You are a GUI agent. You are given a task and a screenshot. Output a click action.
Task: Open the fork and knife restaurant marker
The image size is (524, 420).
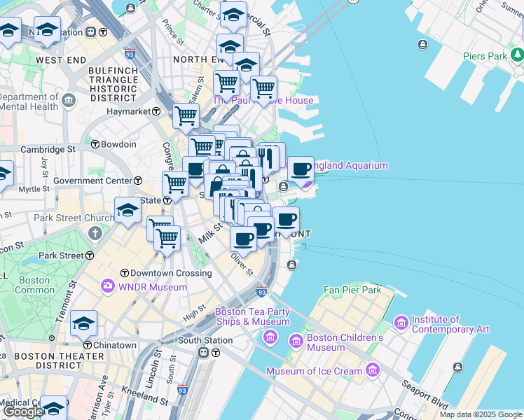point(266,160)
